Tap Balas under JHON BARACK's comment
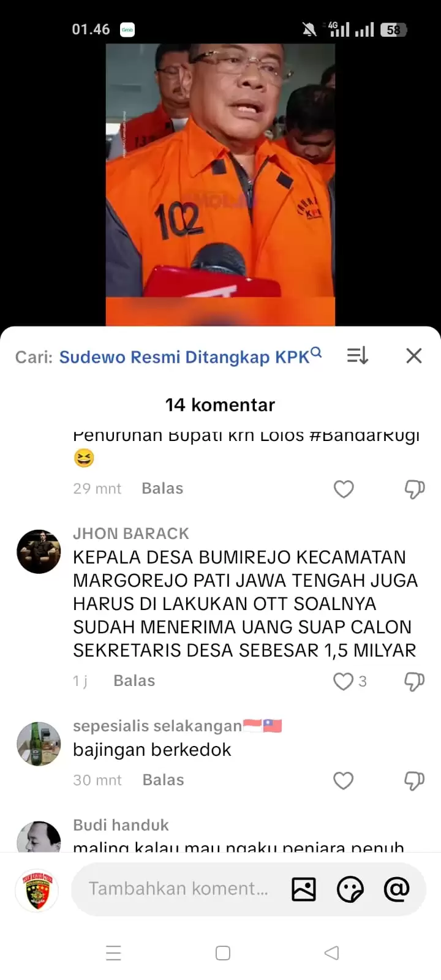Screen dimensions: 441x980 click(x=134, y=680)
